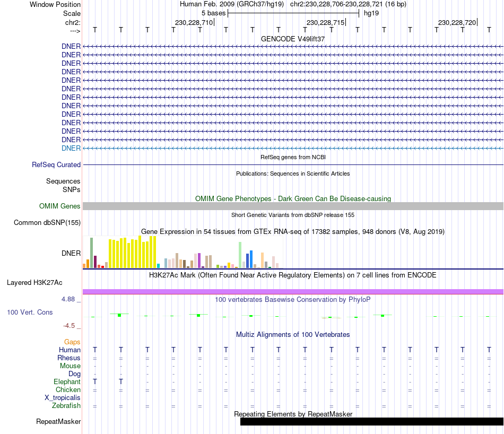Click the "--->" sequence direction label
504x434 pixels.
click(x=75, y=31)
